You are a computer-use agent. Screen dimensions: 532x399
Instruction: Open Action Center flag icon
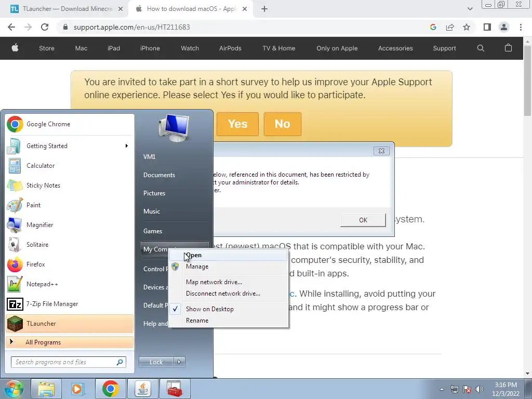tap(467, 389)
